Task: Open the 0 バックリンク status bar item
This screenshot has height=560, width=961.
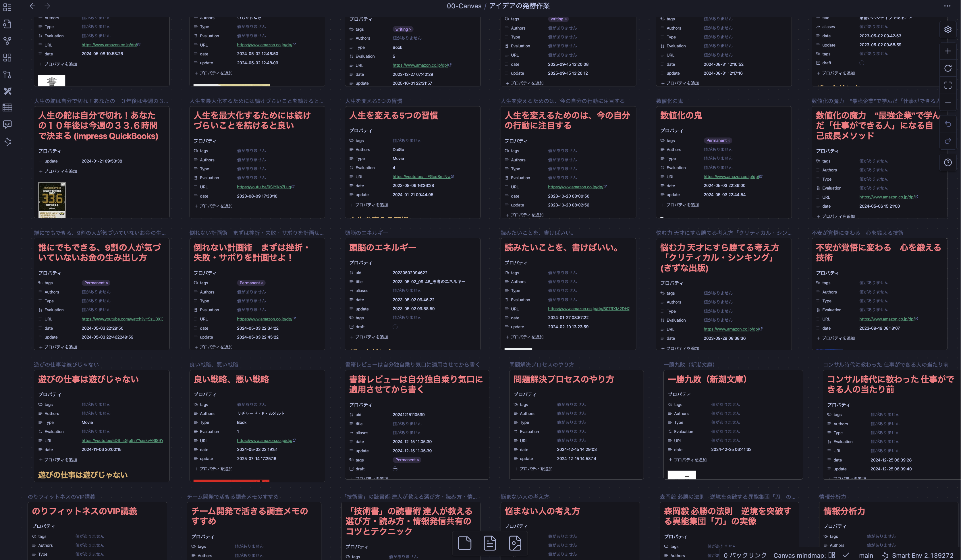Action: click(x=745, y=555)
